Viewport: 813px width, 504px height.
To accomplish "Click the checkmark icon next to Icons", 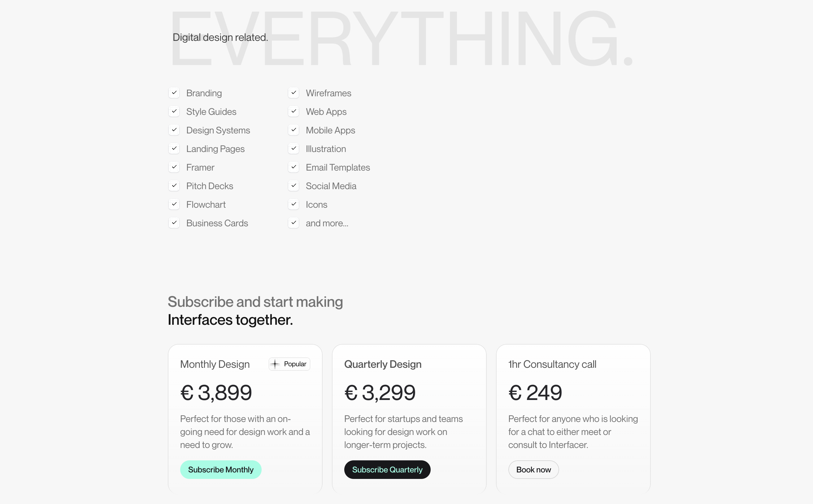I will pyautogui.click(x=294, y=204).
